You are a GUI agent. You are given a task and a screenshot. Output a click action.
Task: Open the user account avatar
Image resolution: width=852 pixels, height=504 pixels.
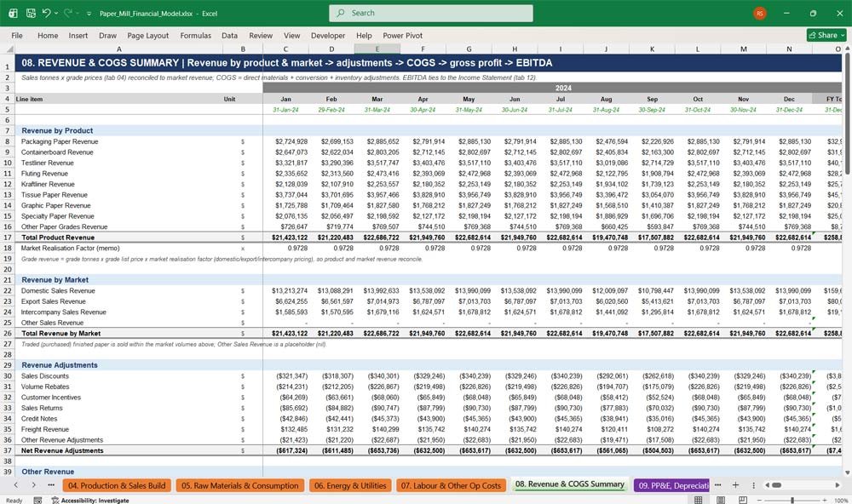(760, 13)
